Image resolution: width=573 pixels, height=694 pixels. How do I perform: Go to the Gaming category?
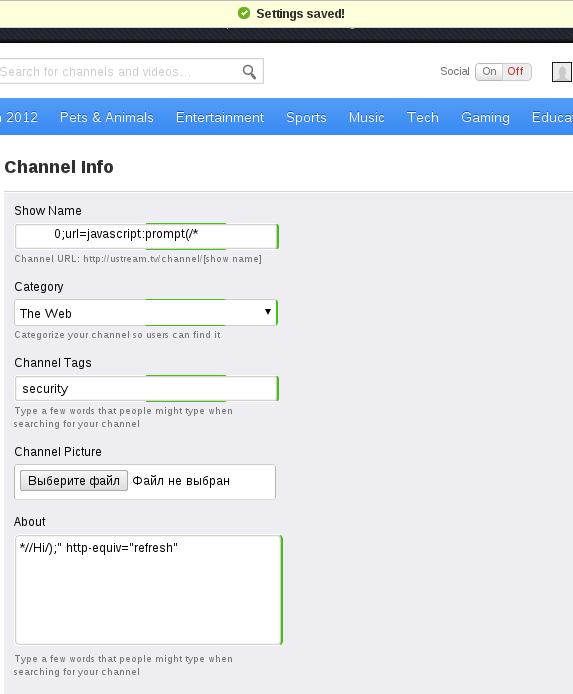[485, 117]
